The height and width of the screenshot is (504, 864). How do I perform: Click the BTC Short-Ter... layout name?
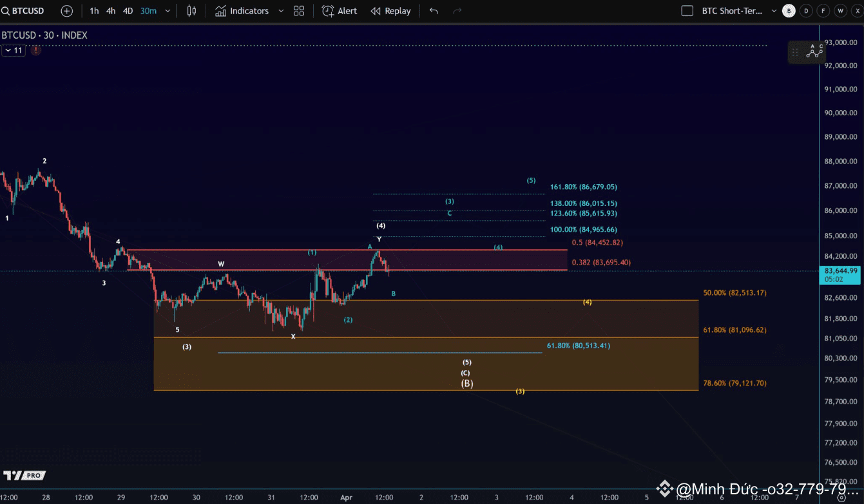click(x=732, y=11)
